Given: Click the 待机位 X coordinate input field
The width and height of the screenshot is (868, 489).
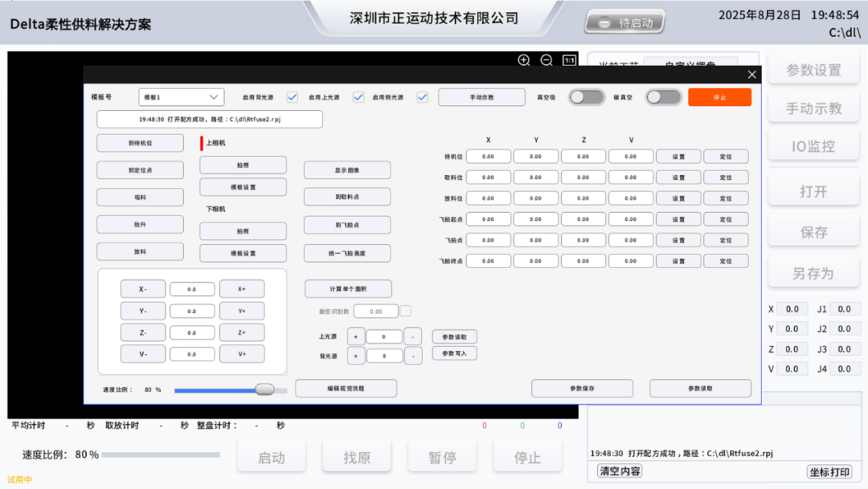Looking at the screenshot, I should [488, 156].
